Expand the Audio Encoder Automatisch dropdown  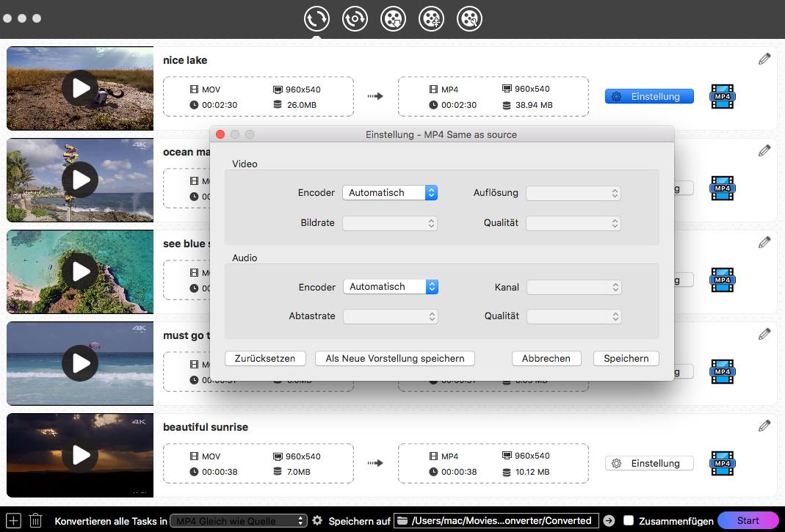click(x=391, y=287)
